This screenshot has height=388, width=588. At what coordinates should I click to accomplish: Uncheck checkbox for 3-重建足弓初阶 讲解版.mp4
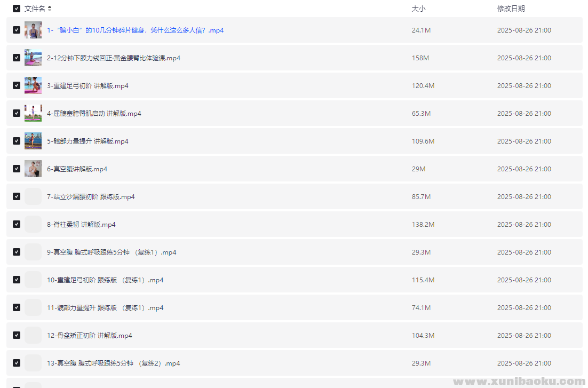click(17, 86)
